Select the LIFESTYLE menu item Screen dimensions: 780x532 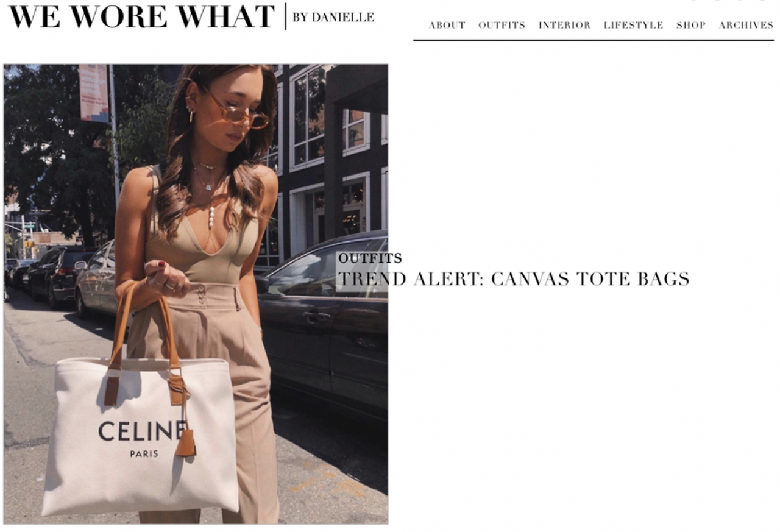pyautogui.click(x=633, y=25)
